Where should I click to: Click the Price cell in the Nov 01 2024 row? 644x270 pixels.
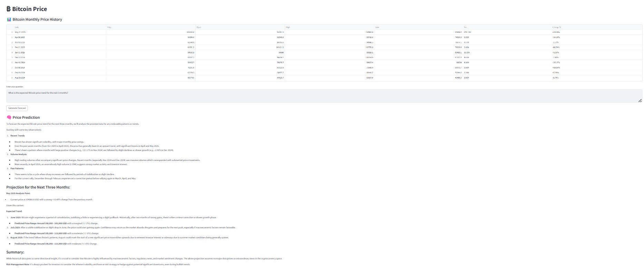point(150,62)
